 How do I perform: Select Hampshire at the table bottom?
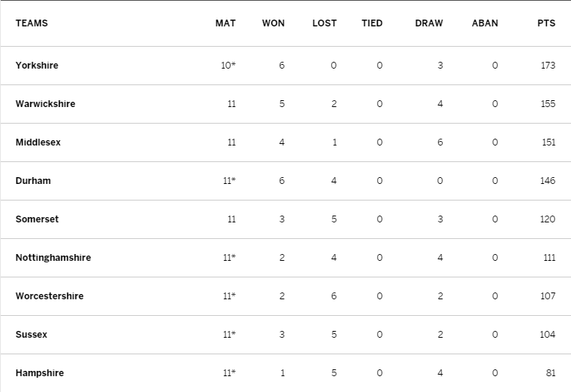pyautogui.click(x=40, y=373)
